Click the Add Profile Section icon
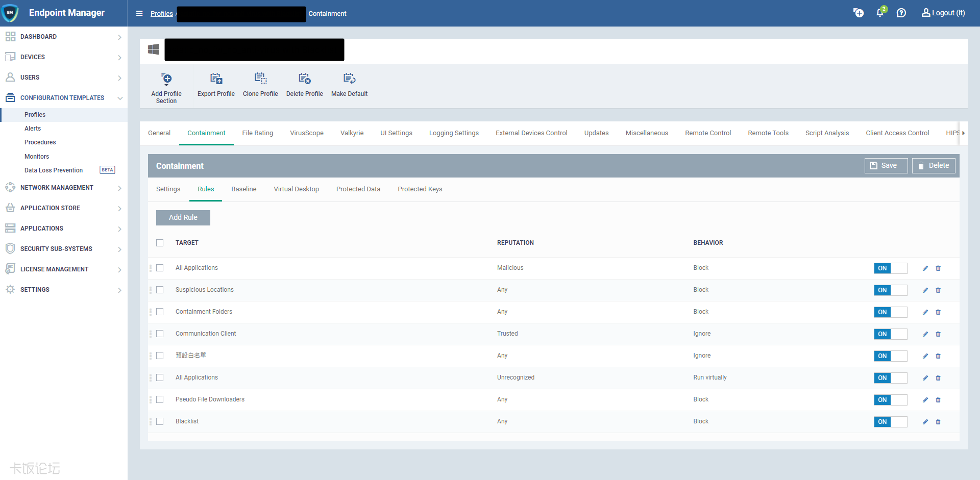980x480 pixels. [166, 79]
